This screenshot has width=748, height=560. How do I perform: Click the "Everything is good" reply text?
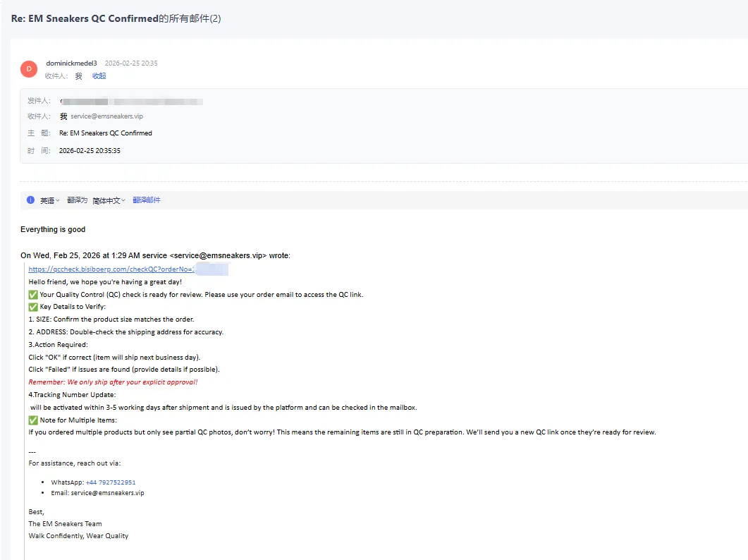(x=53, y=230)
